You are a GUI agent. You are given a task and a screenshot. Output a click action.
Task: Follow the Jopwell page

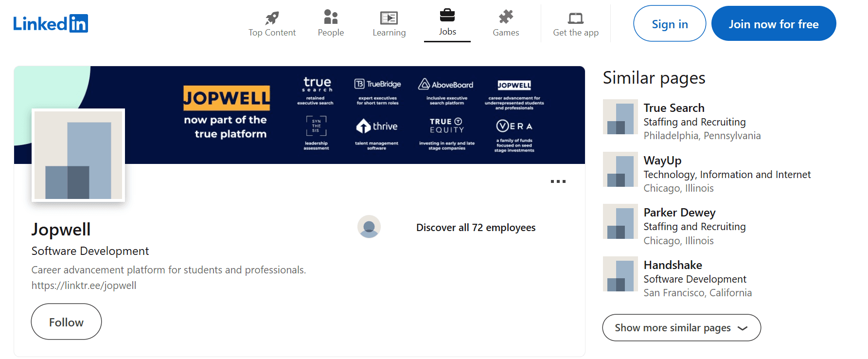click(x=66, y=322)
